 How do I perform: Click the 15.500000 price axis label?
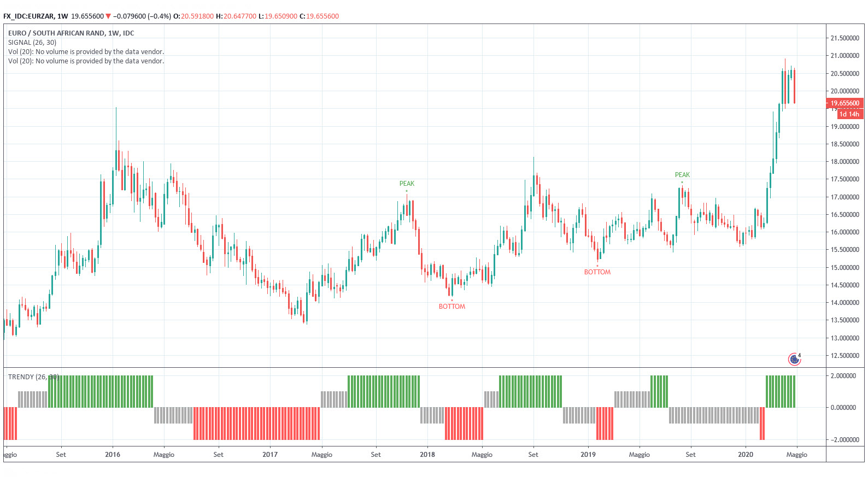point(845,250)
